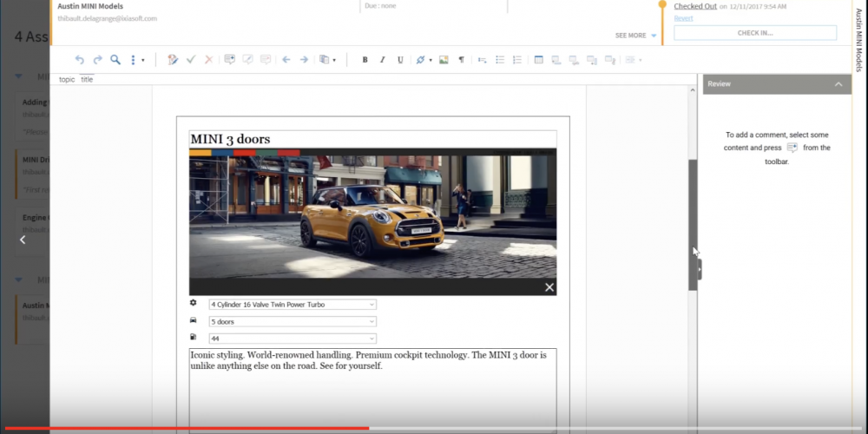Click the side panel collapse handle
Image resolution: width=868 pixels, height=434 pixels.
click(x=700, y=269)
